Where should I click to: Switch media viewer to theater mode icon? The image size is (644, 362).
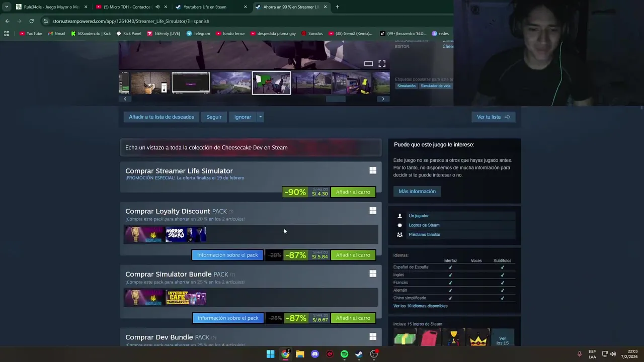point(368,63)
